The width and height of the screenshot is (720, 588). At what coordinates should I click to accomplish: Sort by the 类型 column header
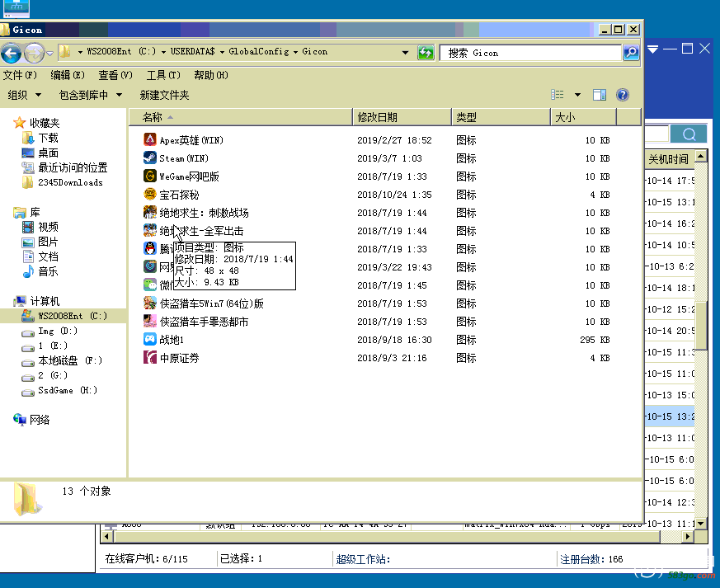[501, 117]
